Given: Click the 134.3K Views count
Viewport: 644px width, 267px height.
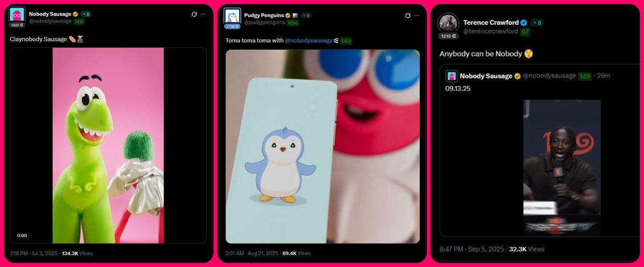Looking at the screenshot, I should [x=77, y=253].
